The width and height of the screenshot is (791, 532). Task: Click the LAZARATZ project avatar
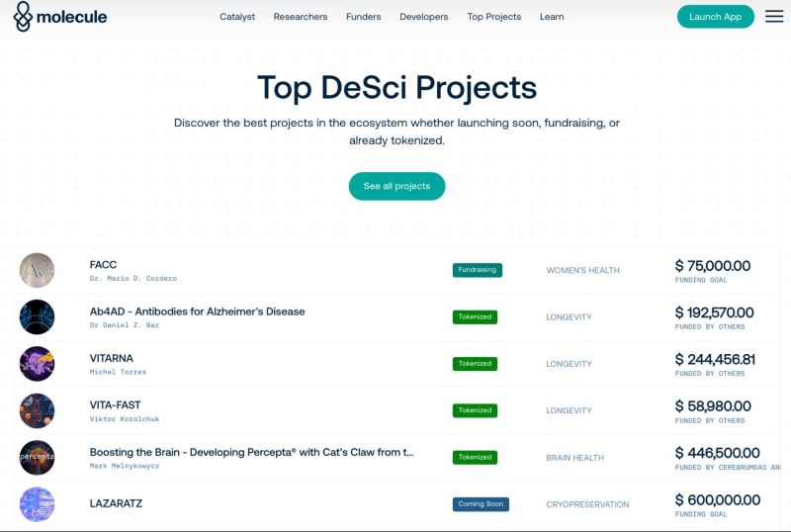(x=38, y=504)
